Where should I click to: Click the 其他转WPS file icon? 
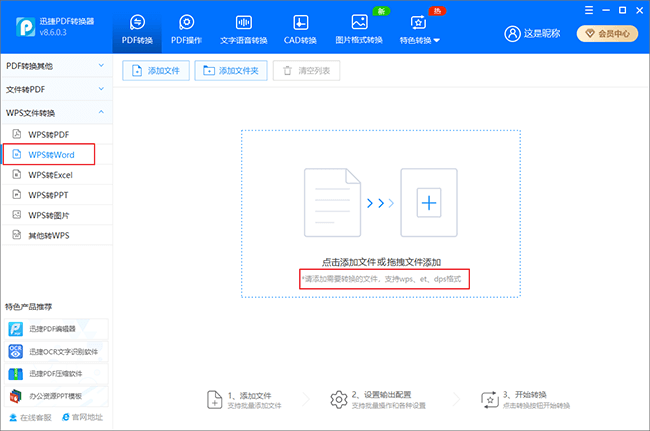coord(17,235)
